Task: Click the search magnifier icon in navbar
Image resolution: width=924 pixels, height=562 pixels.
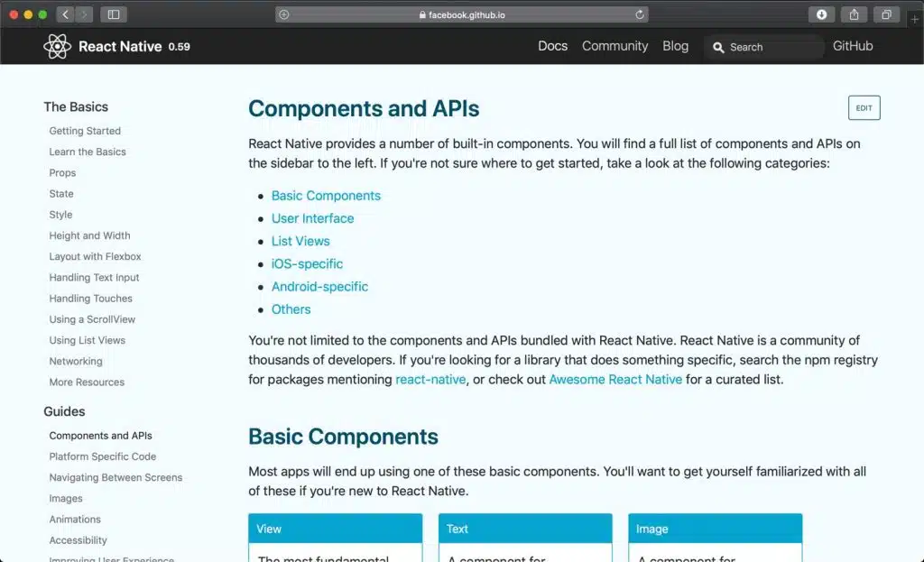Action: point(718,48)
